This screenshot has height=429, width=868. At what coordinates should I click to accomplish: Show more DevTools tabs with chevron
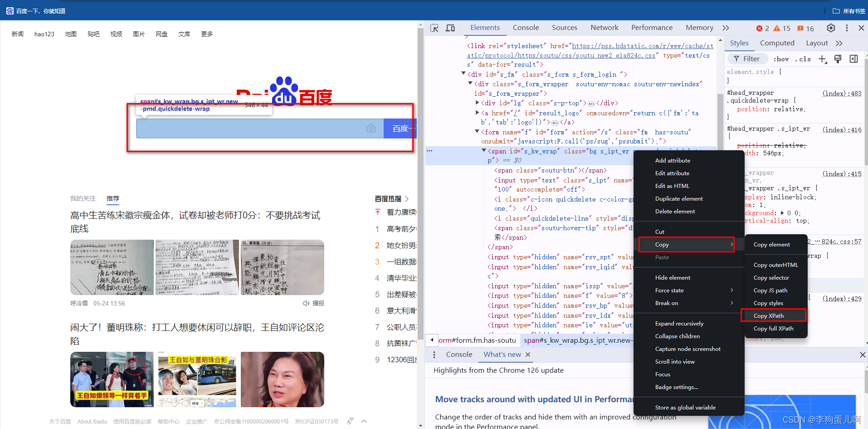tap(726, 28)
